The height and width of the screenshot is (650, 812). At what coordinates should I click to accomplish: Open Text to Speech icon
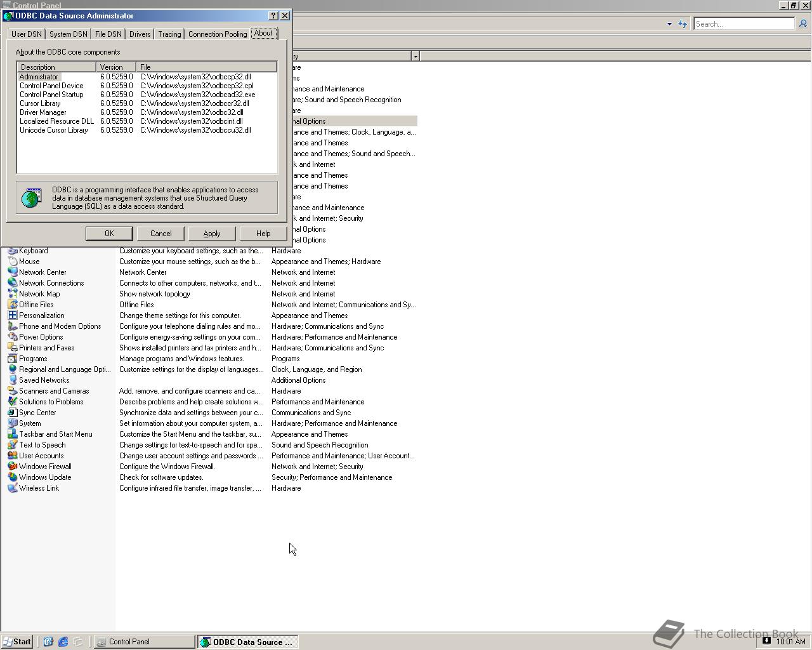pyautogui.click(x=12, y=445)
